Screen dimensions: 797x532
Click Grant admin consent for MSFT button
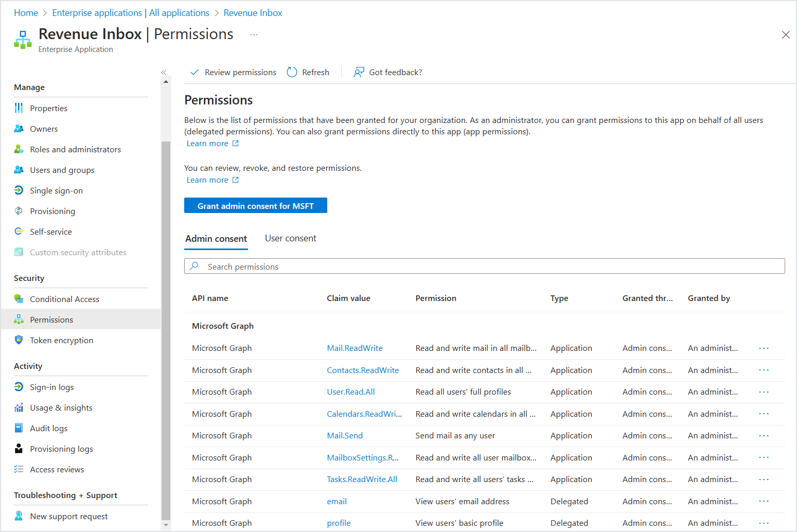[256, 206]
